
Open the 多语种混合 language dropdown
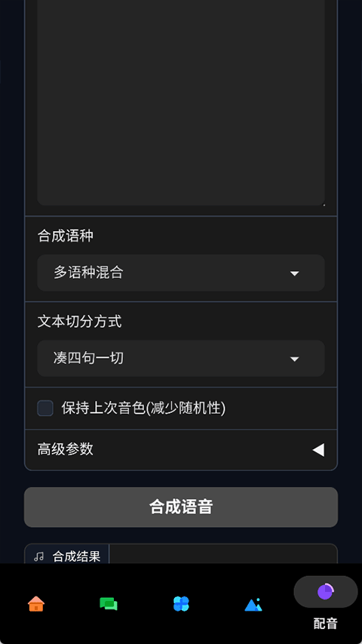click(181, 273)
